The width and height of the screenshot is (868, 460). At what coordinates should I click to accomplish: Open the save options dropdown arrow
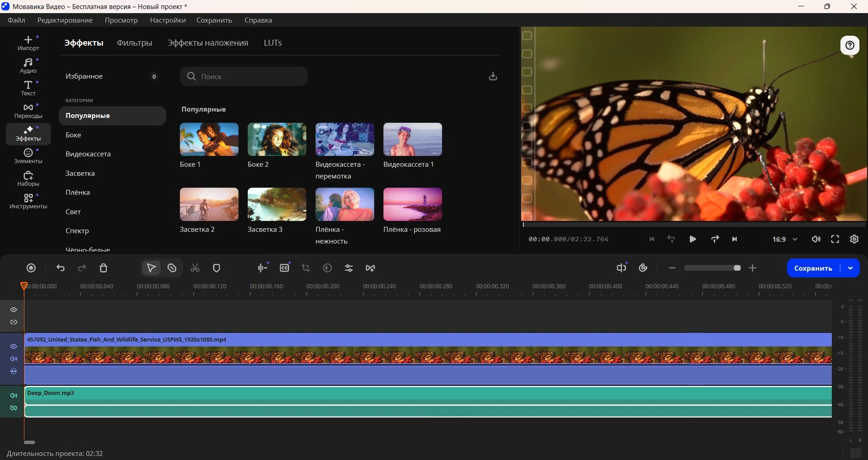[x=850, y=268]
